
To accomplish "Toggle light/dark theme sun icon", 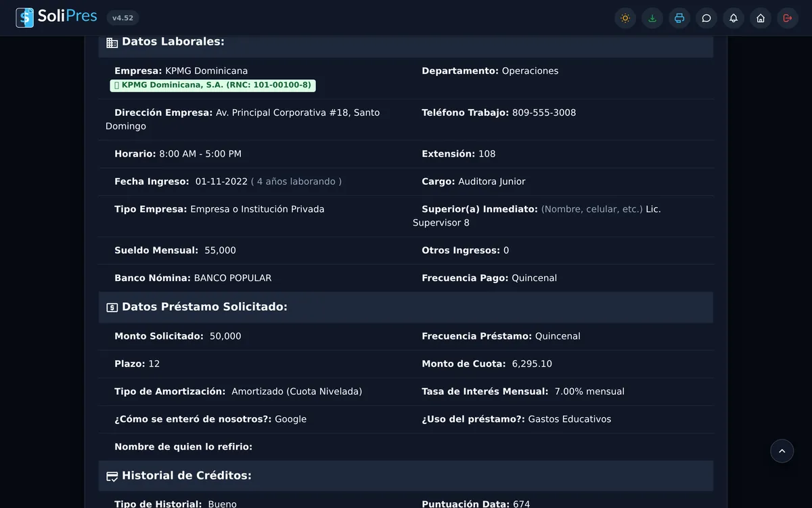I will [625, 18].
